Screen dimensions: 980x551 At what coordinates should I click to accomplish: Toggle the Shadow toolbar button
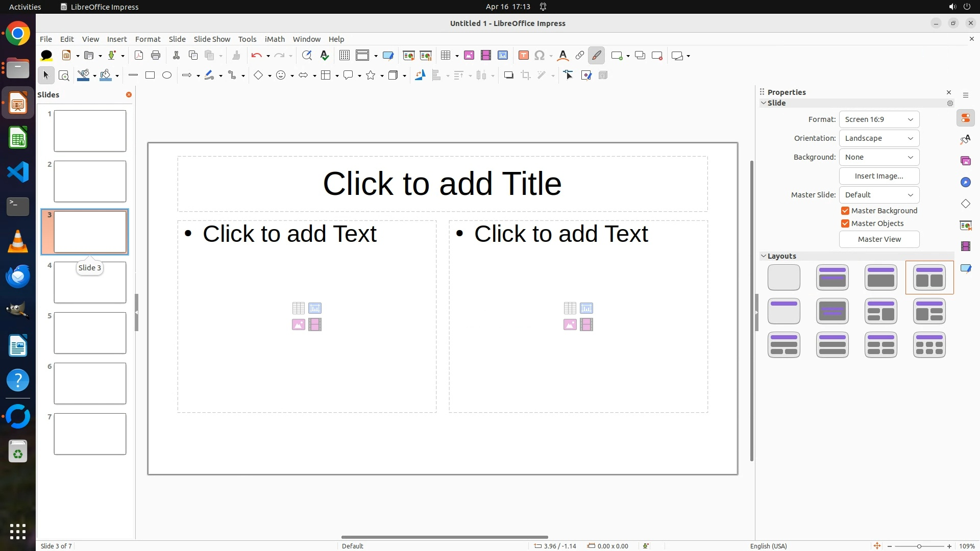click(x=508, y=76)
